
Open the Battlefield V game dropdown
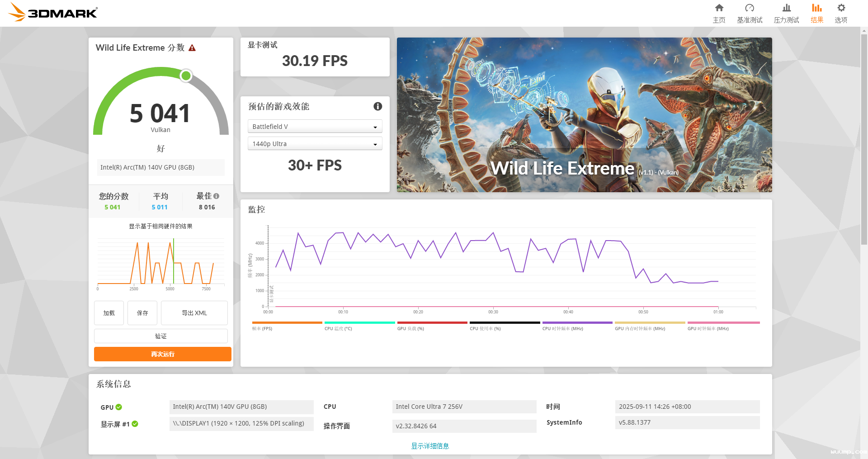tap(315, 127)
